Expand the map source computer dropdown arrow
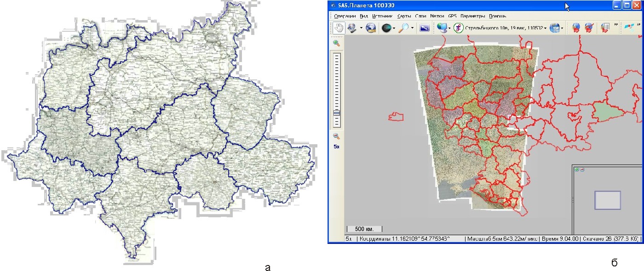This screenshot has width=644, height=271. click(449, 28)
